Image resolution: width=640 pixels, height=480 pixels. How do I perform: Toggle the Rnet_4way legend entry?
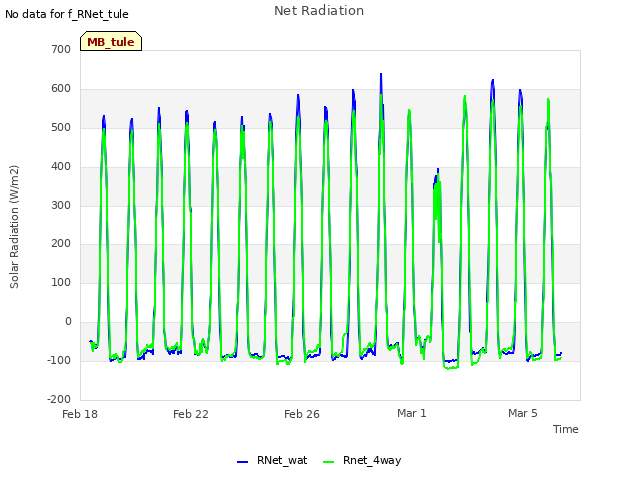coord(362,460)
